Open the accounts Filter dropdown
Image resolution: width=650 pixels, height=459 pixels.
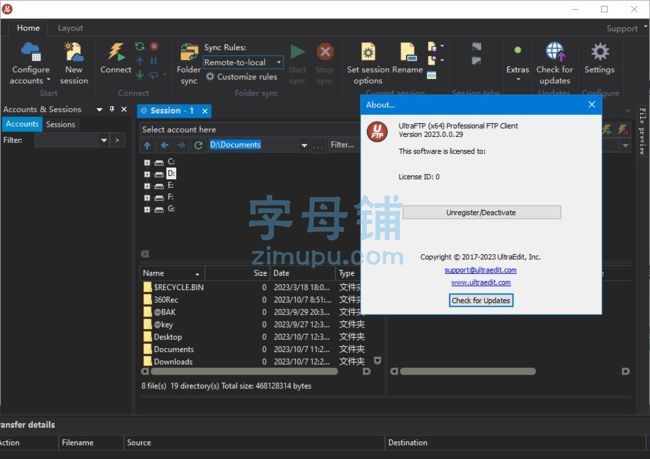(x=104, y=140)
